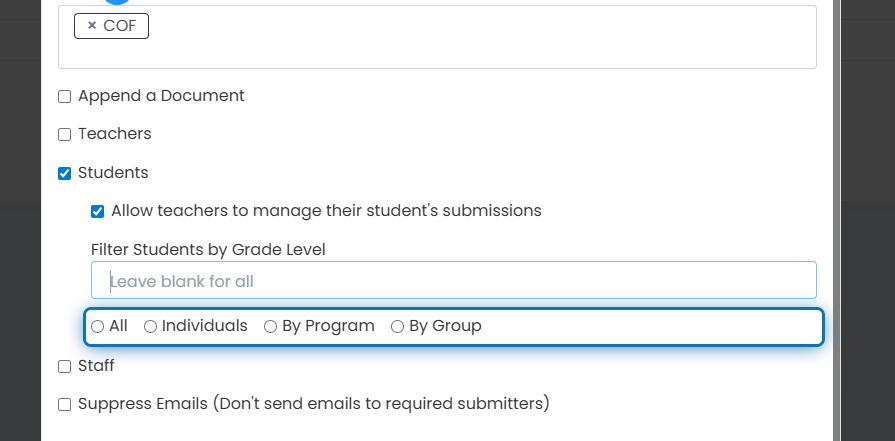The image size is (895, 441).
Task: Choose the Individuals radio button
Action: [x=150, y=326]
